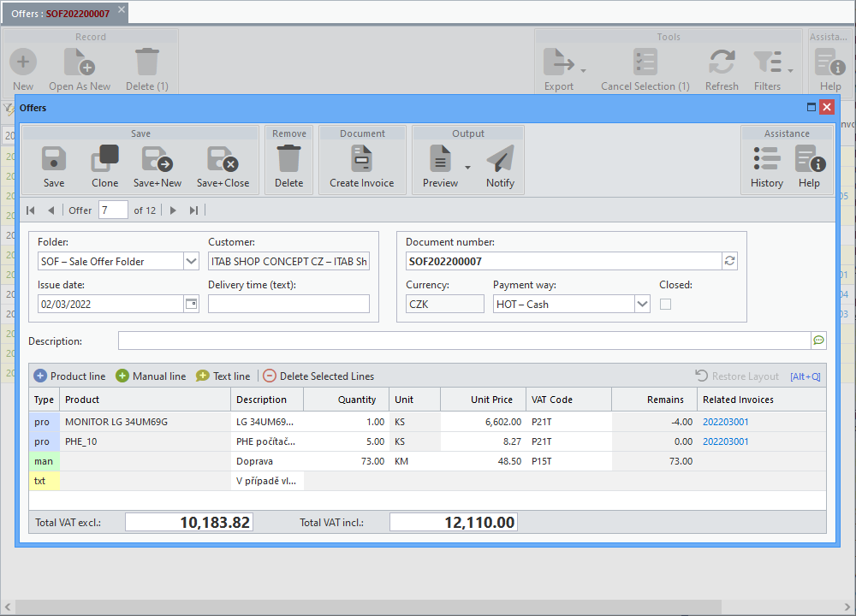Add a Product line

pos(69,376)
